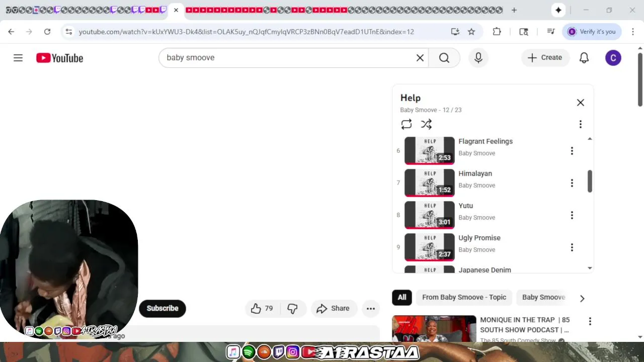
Task: Go back in browser
Action: pos(11,32)
